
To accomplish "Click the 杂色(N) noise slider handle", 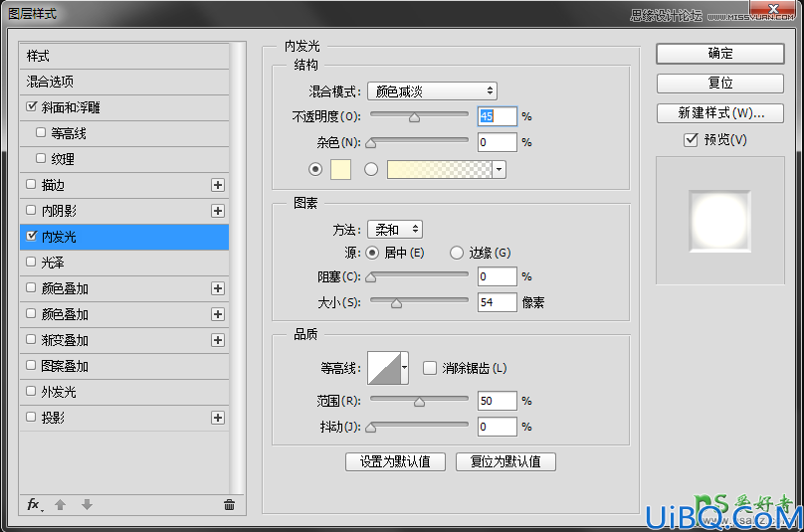I will click(371, 143).
